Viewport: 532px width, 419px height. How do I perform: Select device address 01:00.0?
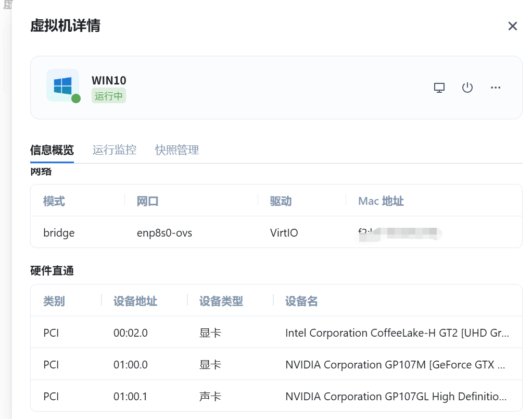[x=130, y=365]
